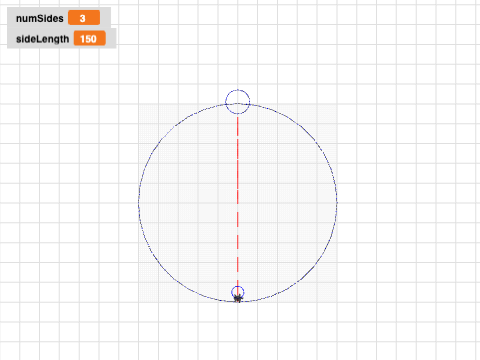
Task: Click the small blue circle above the sprite
Action: (x=238, y=292)
